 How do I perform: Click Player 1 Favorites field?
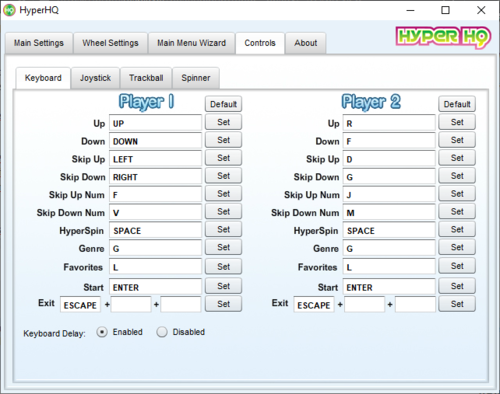pos(155,267)
